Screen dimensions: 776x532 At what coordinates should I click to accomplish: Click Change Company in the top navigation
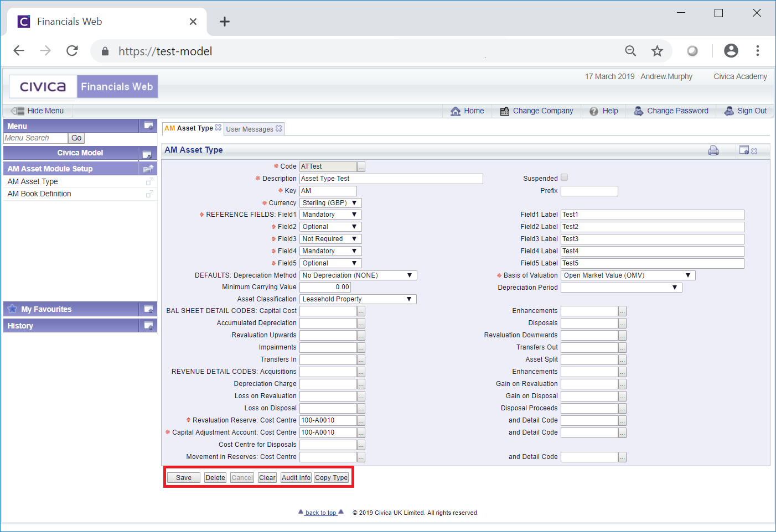536,111
